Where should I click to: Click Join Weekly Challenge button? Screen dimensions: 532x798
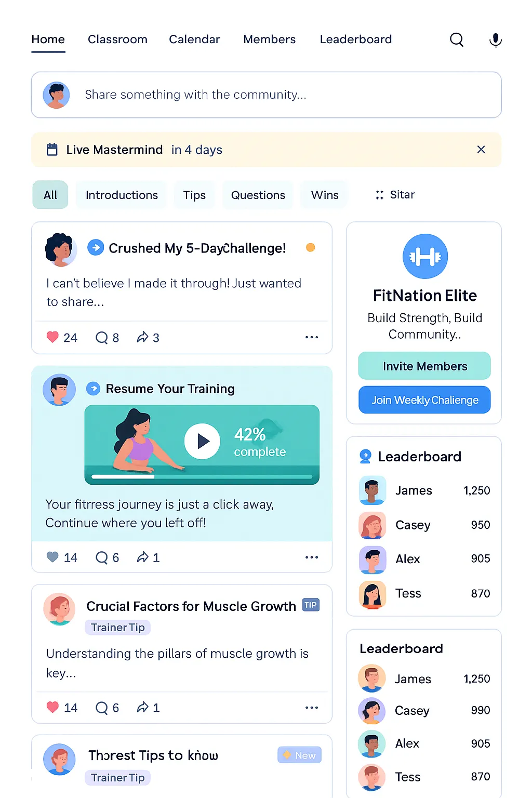click(424, 400)
